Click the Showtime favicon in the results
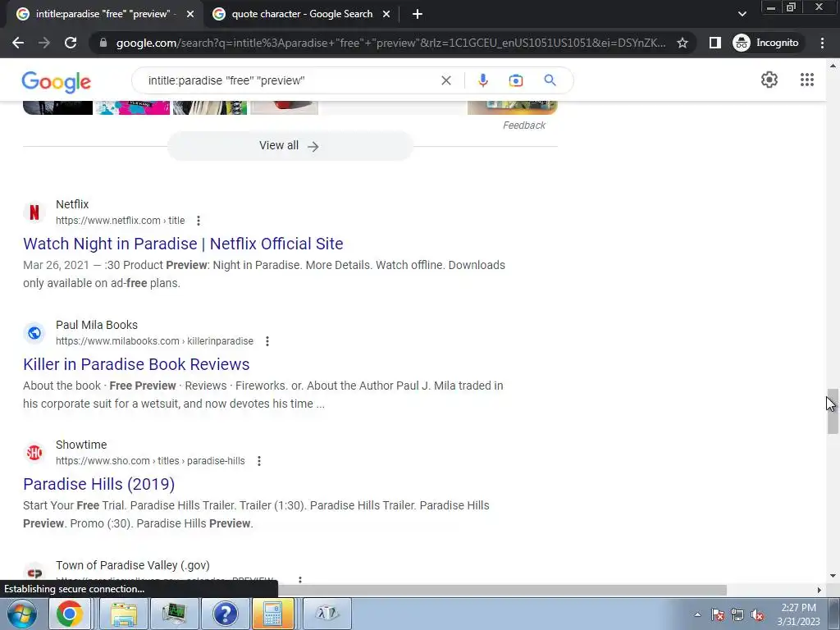Image resolution: width=840 pixels, height=630 pixels. pos(34,453)
